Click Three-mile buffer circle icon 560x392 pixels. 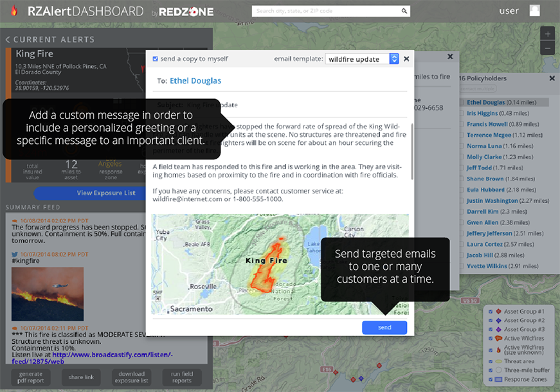point(498,370)
